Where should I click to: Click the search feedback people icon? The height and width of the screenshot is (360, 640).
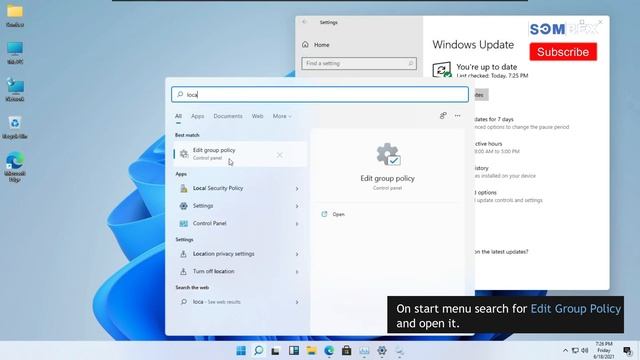(x=443, y=116)
